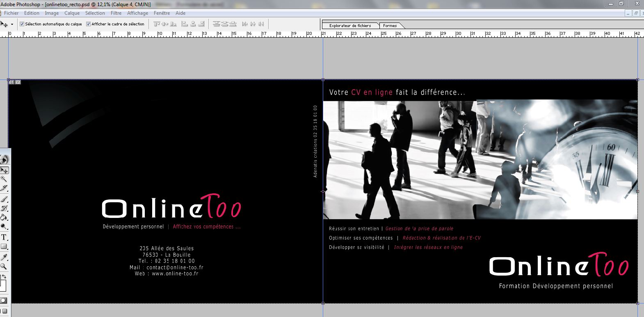Viewport: 644px width, 317px height.
Task: Click the OnlineToo logo on left panel
Action: point(171,206)
